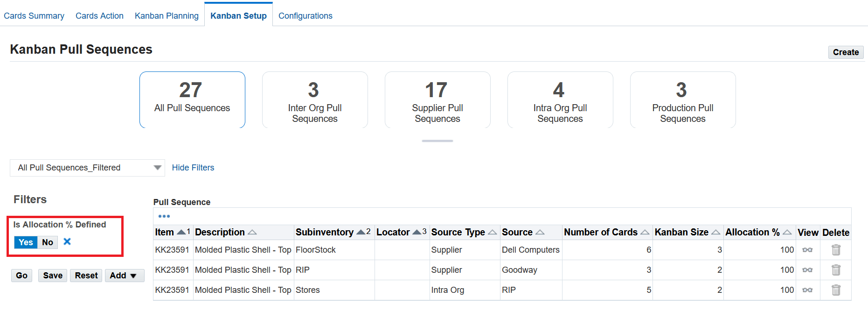The height and width of the screenshot is (326, 868).
Task: View details of the Stores subinventory row
Action: click(807, 290)
